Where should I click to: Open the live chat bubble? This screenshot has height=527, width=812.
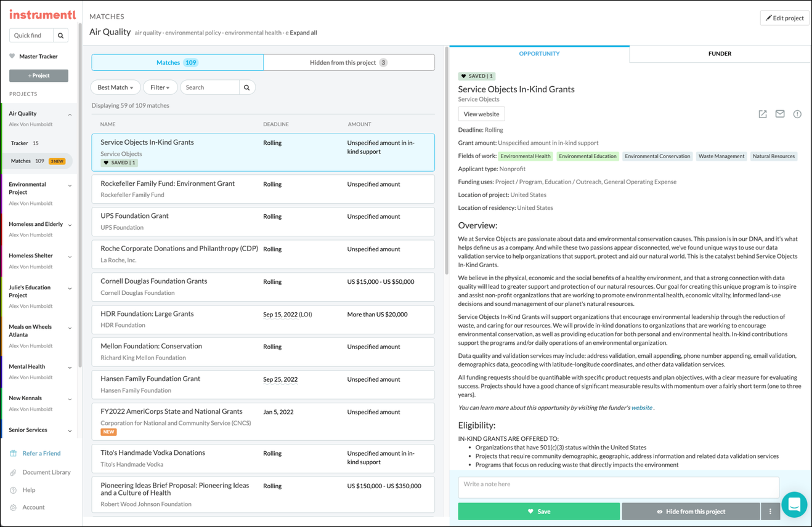[794, 505]
